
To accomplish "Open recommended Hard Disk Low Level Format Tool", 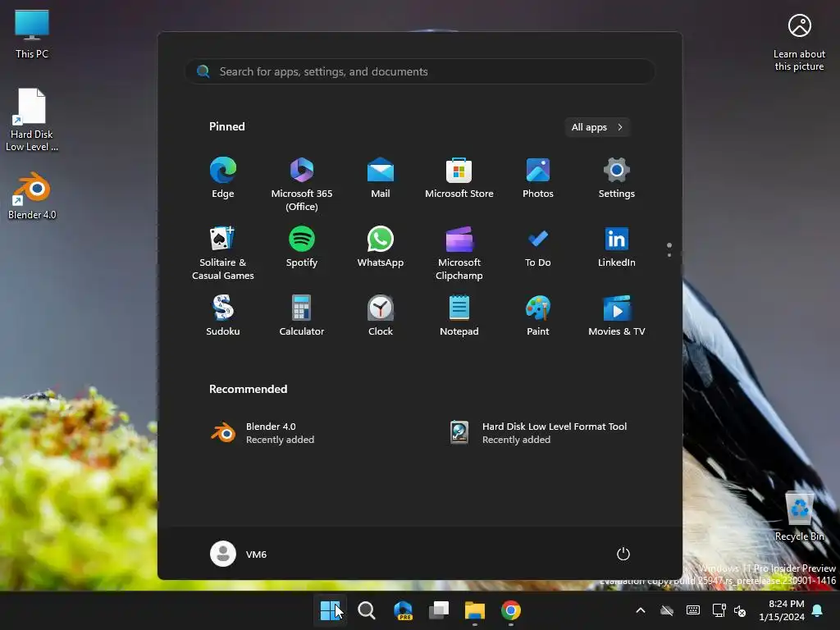I will point(538,433).
